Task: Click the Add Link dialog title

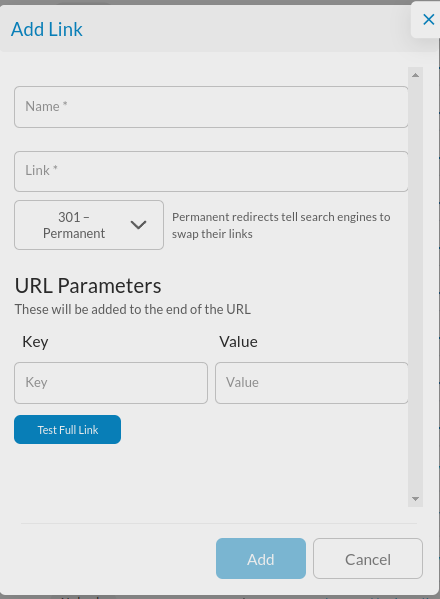Action: (x=47, y=29)
